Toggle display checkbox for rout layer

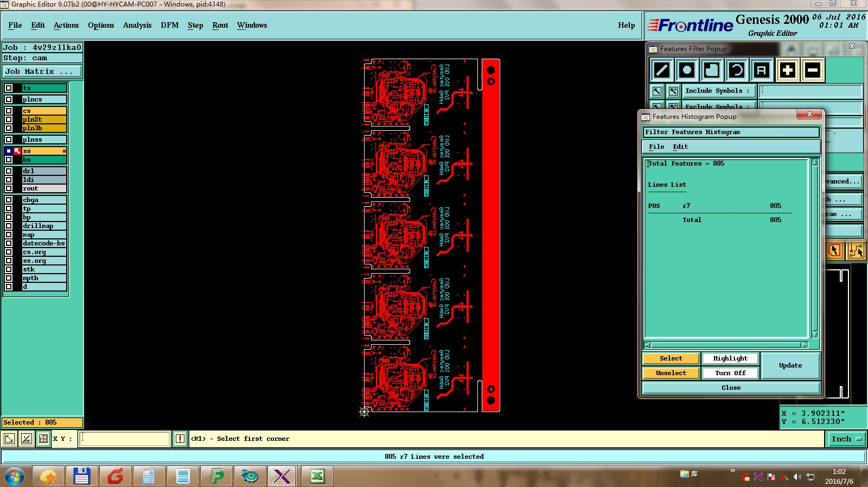click(9, 188)
